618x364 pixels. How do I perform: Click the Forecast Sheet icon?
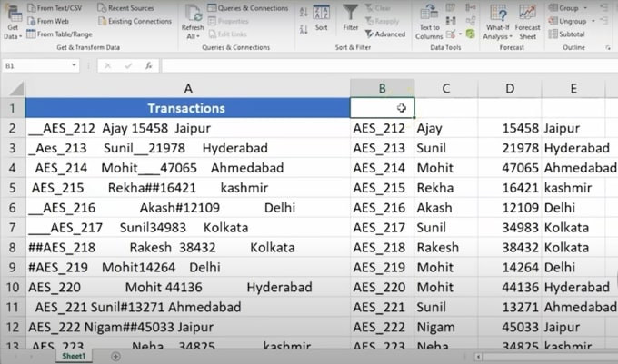click(x=527, y=22)
